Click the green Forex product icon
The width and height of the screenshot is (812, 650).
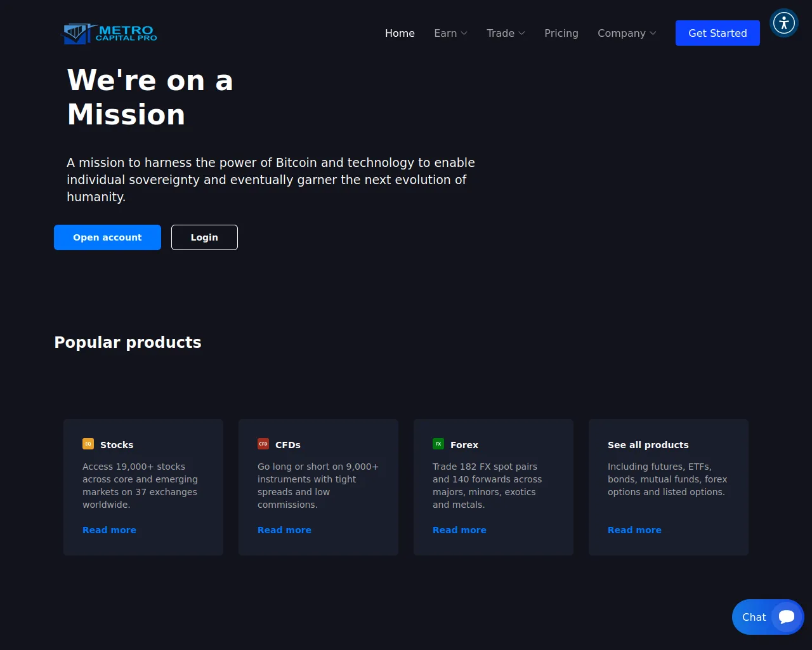click(x=438, y=444)
